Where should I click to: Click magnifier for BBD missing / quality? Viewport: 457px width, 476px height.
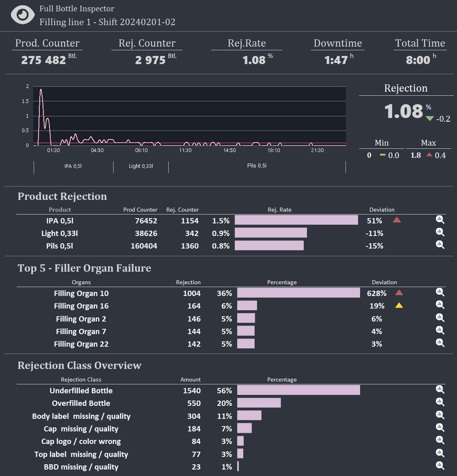[x=440, y=465]
